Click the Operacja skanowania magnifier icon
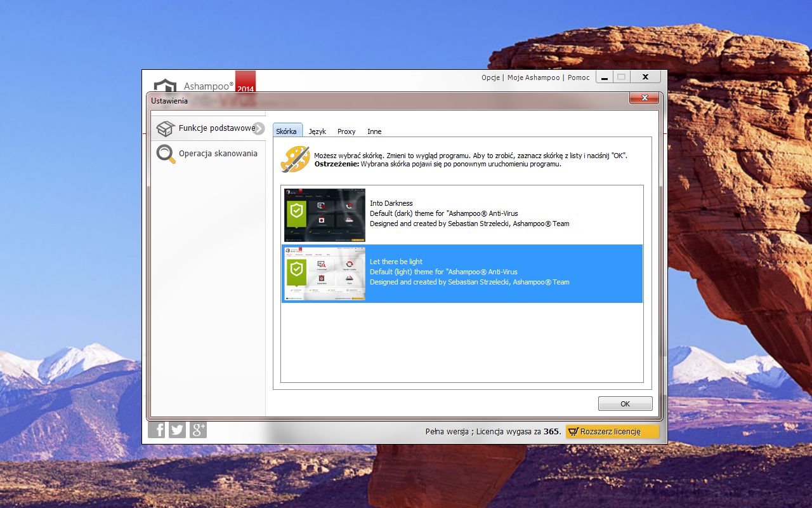Screen dimensions: 812x508 pyautogui.click(x=166, y=154)
